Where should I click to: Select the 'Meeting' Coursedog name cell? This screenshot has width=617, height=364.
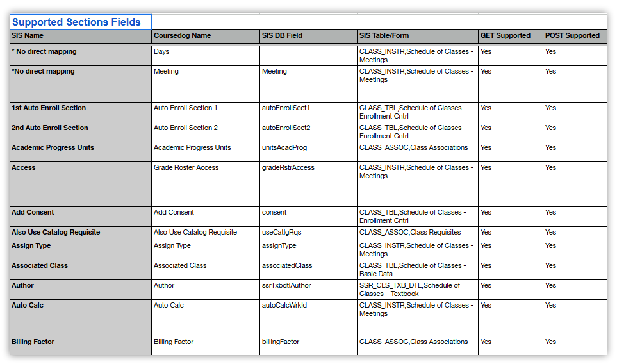[x=206, y=84]
